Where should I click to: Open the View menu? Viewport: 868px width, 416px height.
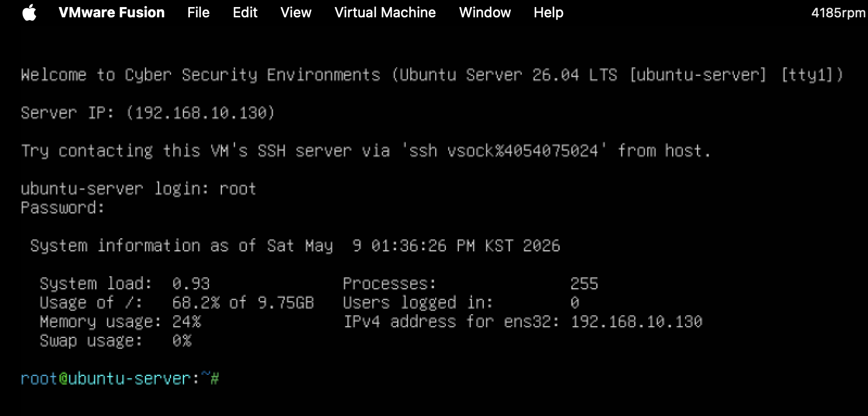(296, 12)
